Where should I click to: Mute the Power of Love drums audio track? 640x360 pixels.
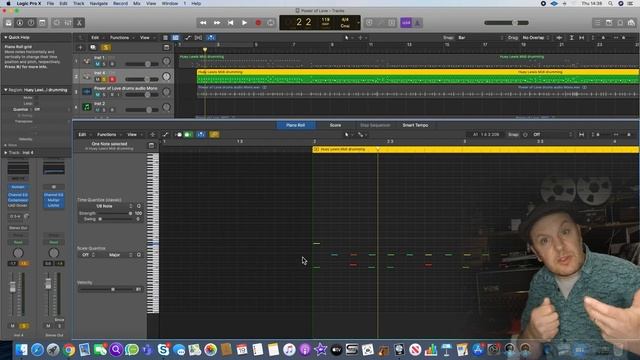pyautogui.click(x=97, y=95)
